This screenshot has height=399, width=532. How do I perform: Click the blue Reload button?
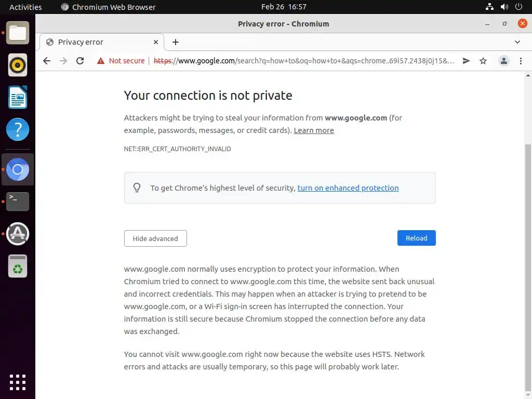click(x=416, y=238)
